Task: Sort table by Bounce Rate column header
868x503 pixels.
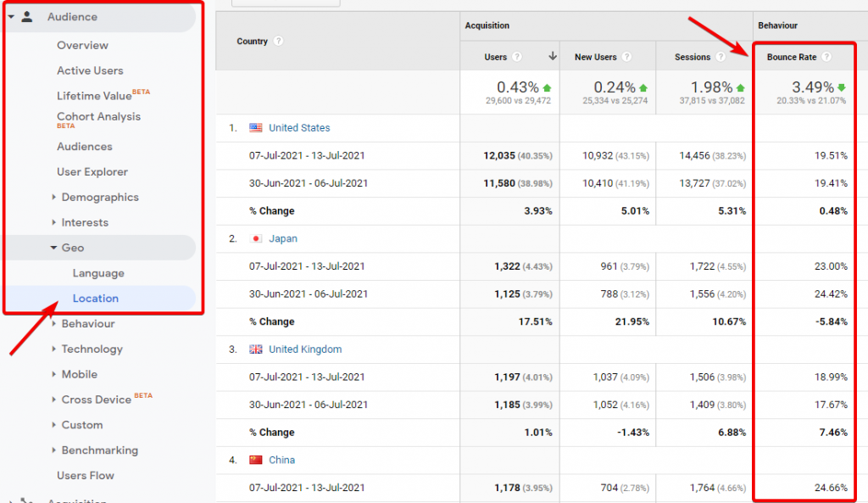Action: point(792,58)
